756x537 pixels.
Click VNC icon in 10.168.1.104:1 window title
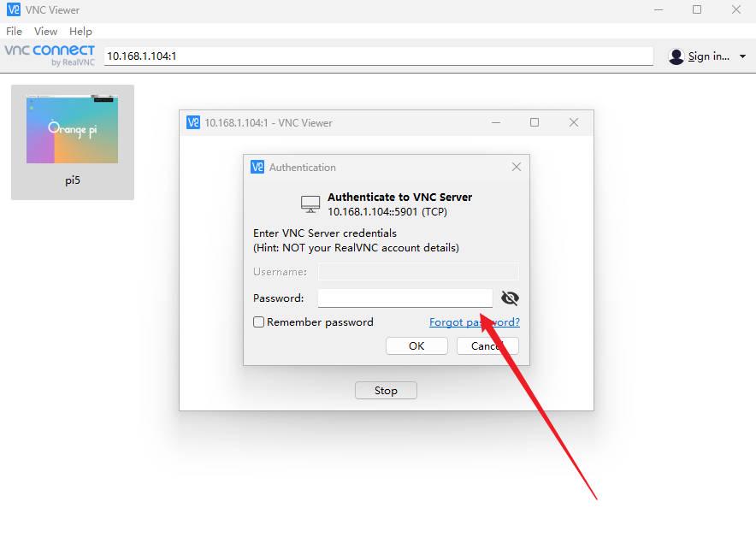193,122
